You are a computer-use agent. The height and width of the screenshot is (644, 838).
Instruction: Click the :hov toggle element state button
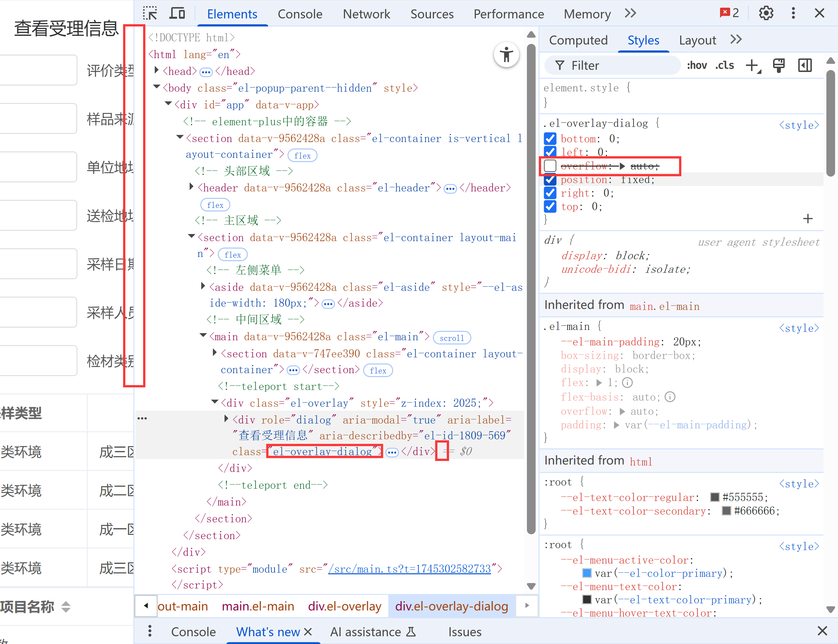(697, 66)
